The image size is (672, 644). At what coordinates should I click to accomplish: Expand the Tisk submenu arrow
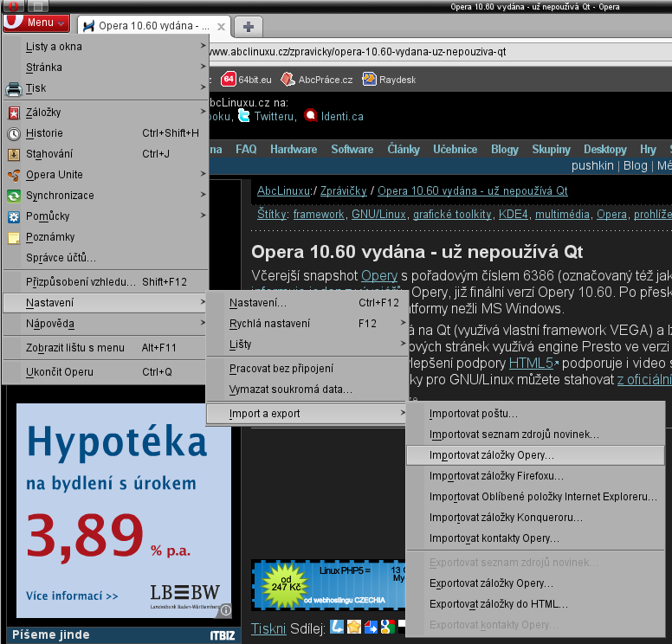point(204,87)
